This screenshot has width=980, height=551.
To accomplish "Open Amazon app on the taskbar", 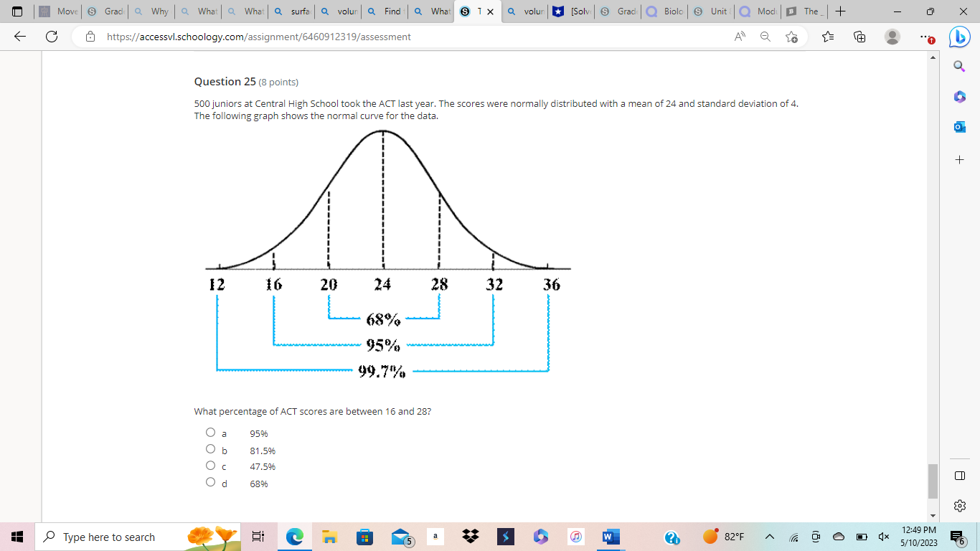I will tap(435, 536).
